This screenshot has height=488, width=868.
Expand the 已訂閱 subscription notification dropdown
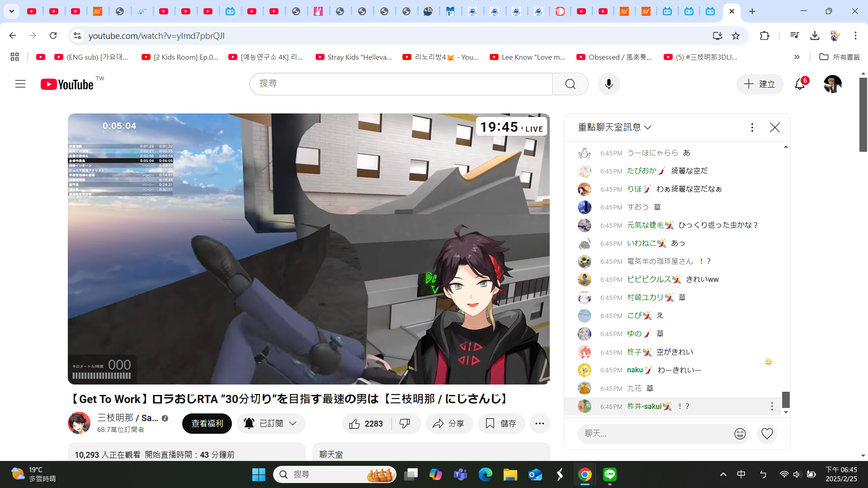271,424
